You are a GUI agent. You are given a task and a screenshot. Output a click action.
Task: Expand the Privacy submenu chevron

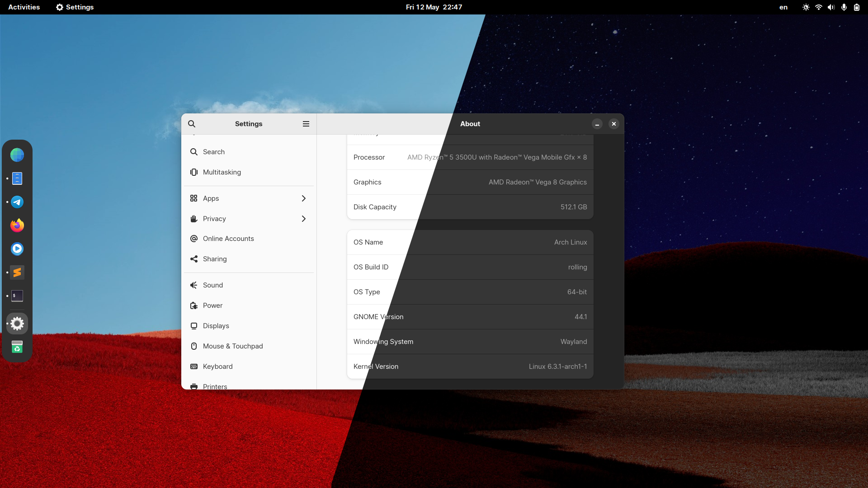coord(303,219)
